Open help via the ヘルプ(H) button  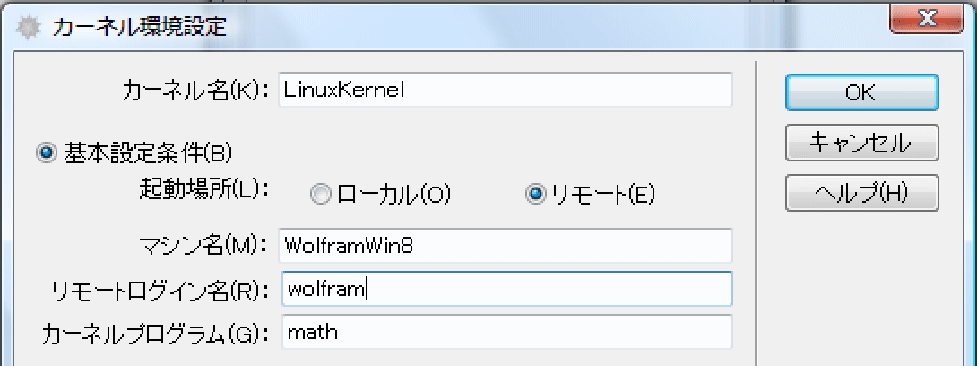point(861,194)
